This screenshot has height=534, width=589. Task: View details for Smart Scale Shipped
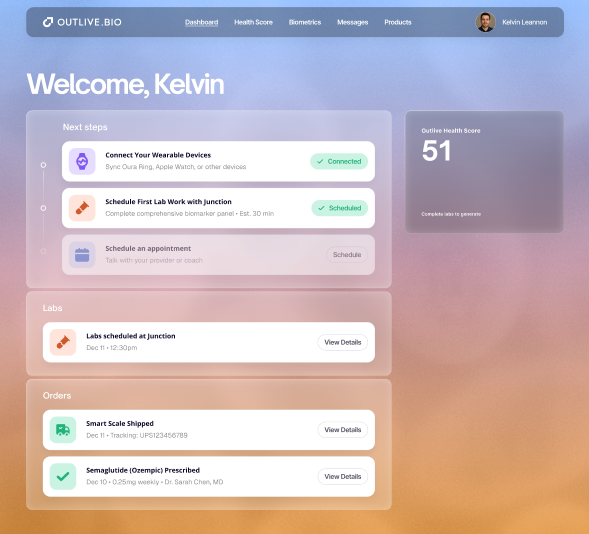343,430
